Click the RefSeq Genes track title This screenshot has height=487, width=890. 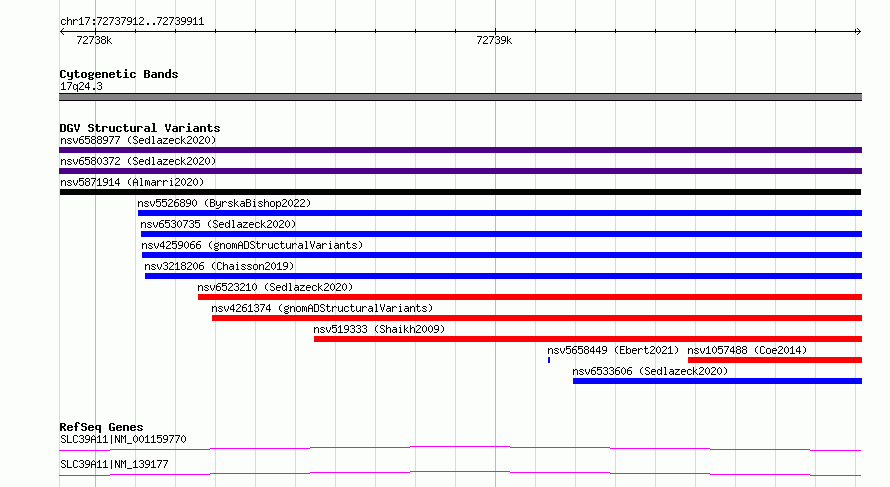coord(101,427)
